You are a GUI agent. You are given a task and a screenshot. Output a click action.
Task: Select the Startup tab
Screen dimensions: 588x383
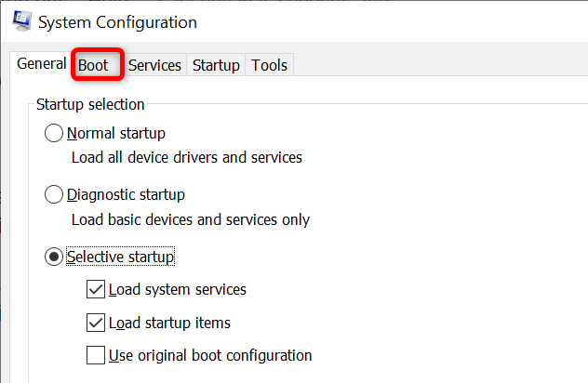tap(216, 65)
